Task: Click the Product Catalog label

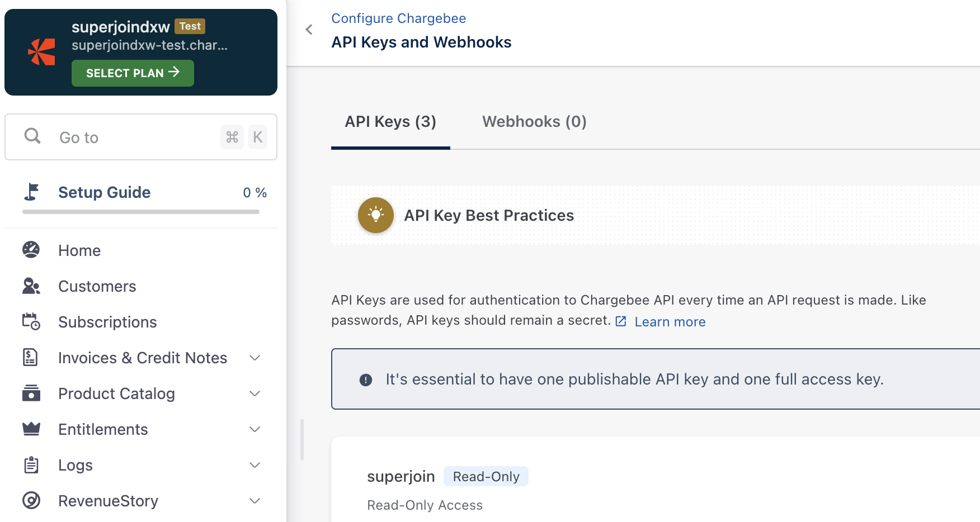Action: click(116, 393)
